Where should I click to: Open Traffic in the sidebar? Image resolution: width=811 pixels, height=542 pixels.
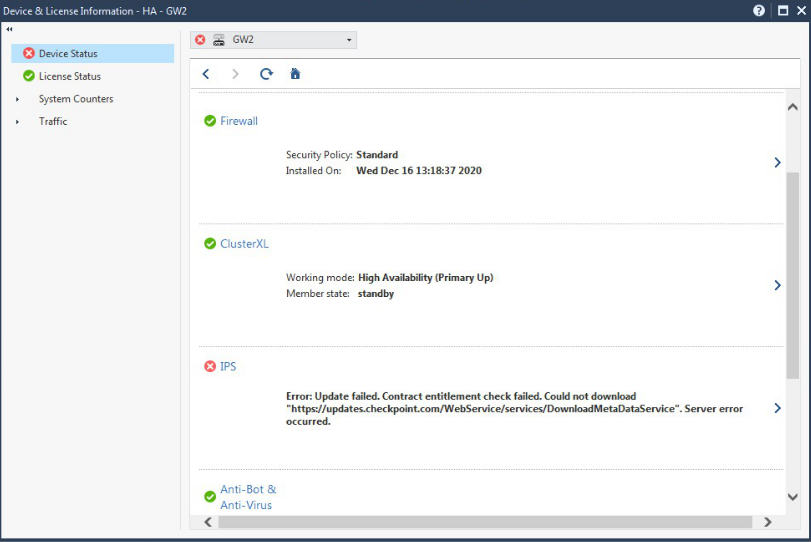tap(53, 122)
